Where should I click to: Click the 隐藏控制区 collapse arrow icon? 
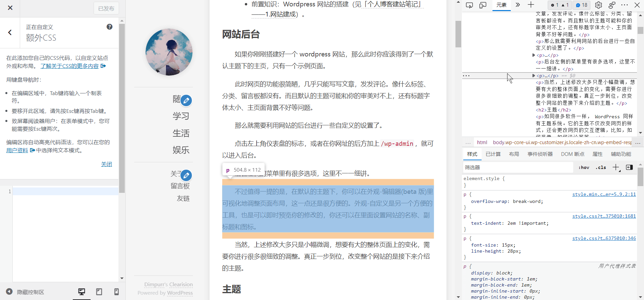(x=9, y=292)
